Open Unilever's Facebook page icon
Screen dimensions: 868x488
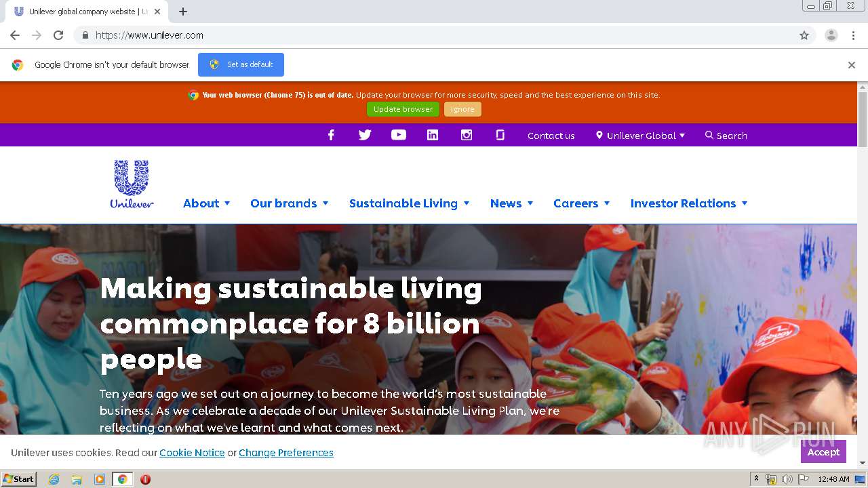pyautogui.click(x=331, y=135)
